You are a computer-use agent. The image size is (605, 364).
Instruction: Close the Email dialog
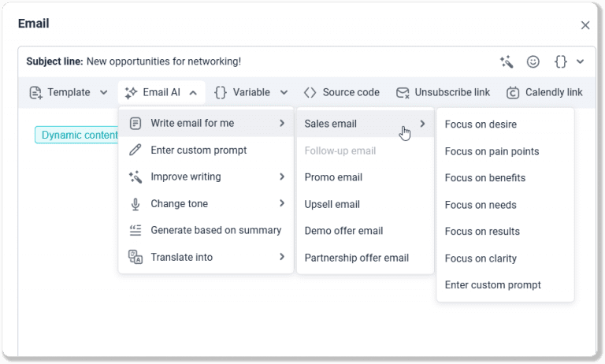585,25
